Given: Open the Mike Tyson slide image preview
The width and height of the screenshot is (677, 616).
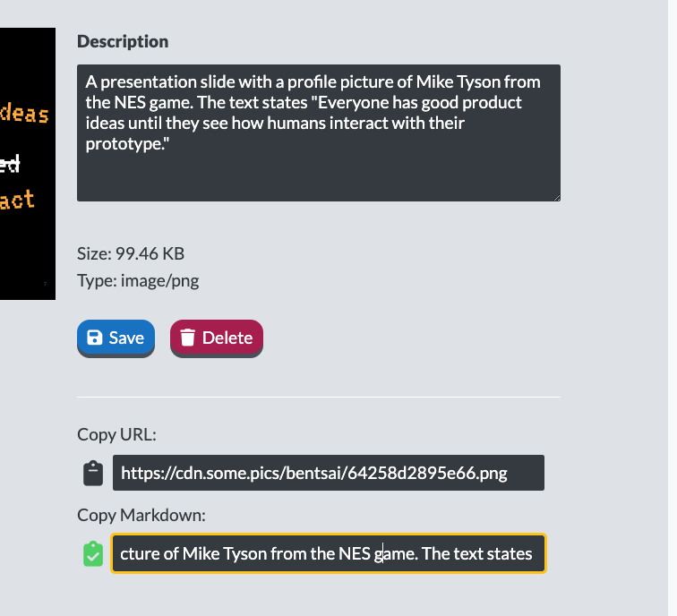Looking at the screenshot, I should (28, 164).
